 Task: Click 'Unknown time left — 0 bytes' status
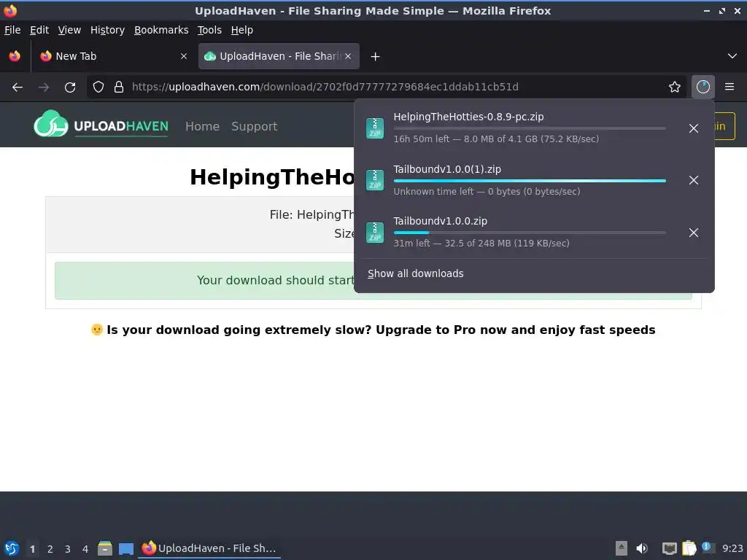487,192
